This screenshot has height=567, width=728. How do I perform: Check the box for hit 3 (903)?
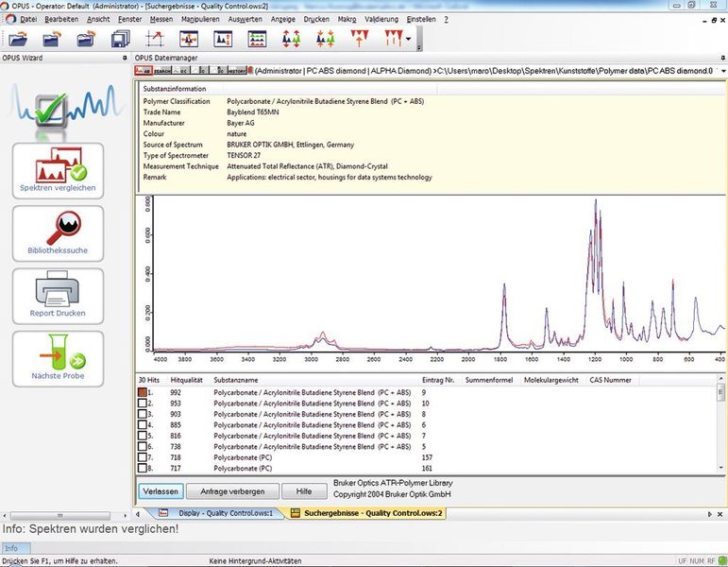coord(143,414)
